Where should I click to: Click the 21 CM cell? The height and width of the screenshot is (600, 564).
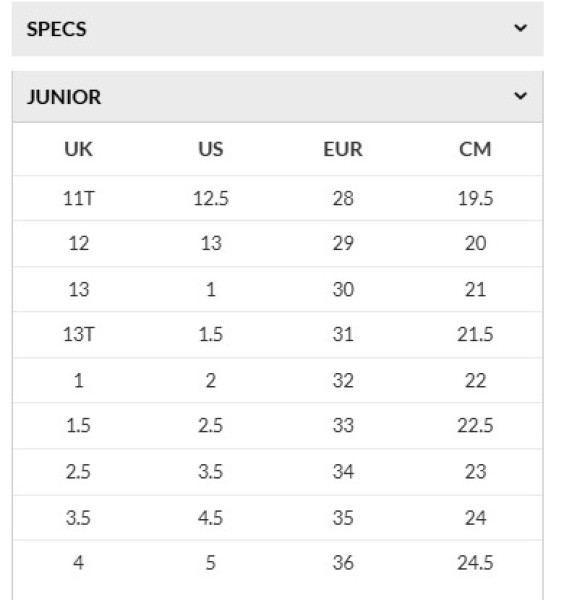point(475,289)
